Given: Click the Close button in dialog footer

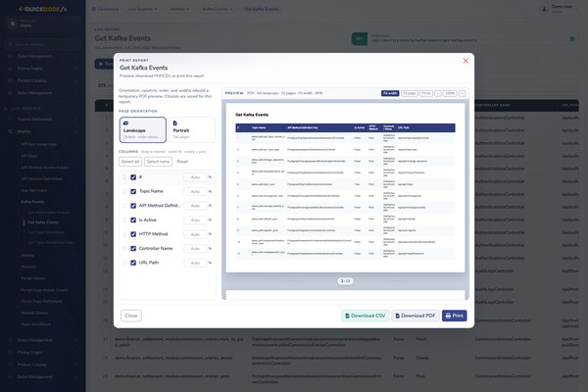Looking at the screenshot, I should tap(131, 316).
